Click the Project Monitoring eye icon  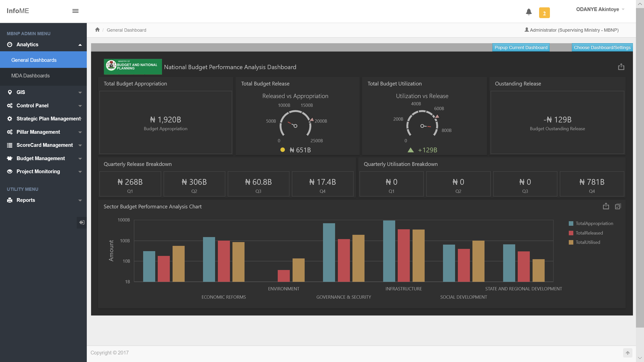coord(10,171)
